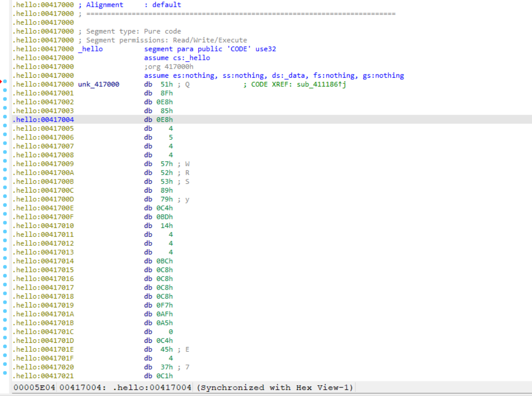Click the 'Alignment : default' comment line

[x=130, y=5]
